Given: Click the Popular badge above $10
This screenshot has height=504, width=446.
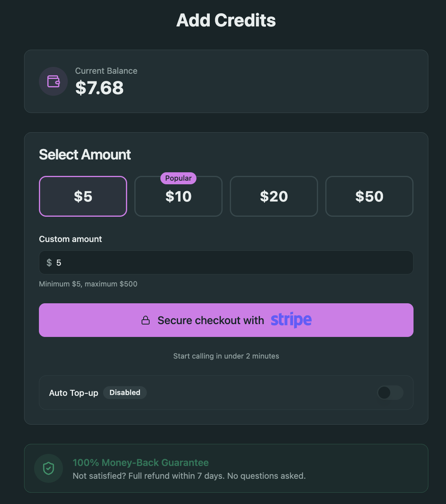Looking at the screenshot, I should tap(178, 178).
